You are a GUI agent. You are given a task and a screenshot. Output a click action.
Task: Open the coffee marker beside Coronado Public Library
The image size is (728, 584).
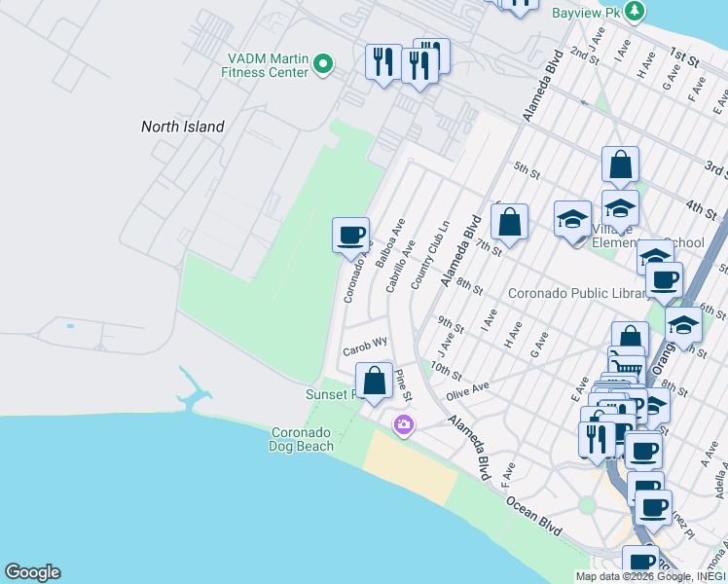664,282
